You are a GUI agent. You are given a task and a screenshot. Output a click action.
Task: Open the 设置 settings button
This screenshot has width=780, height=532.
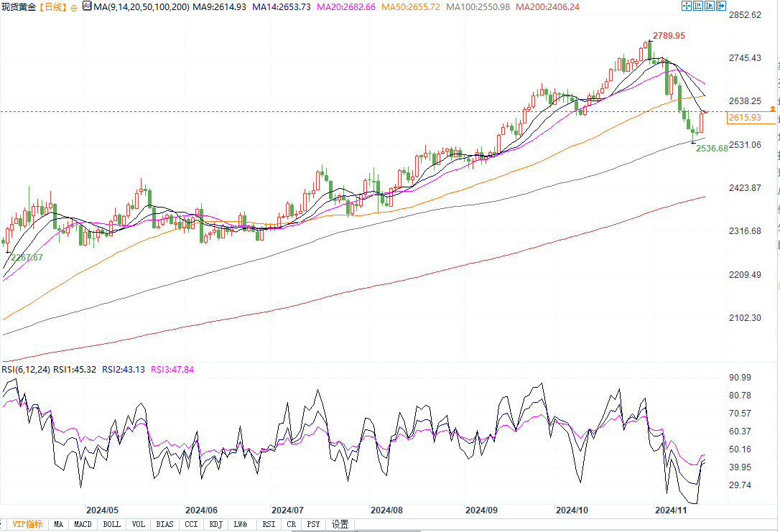pos(340,525)
